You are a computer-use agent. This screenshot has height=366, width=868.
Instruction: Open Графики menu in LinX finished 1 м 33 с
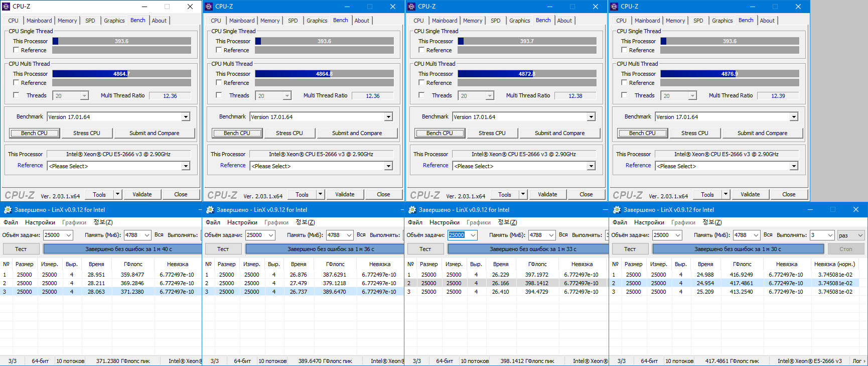tap(479, 222)
